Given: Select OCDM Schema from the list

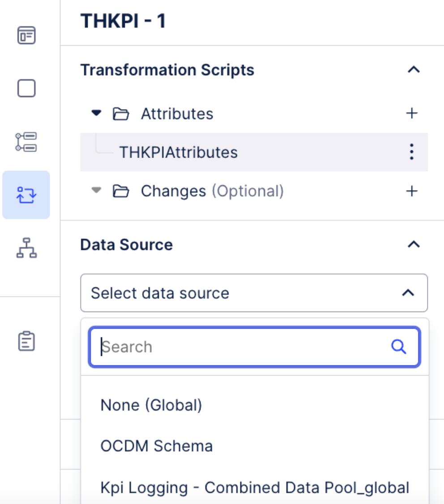Looking at the screenshot, I should click(157, 446).
